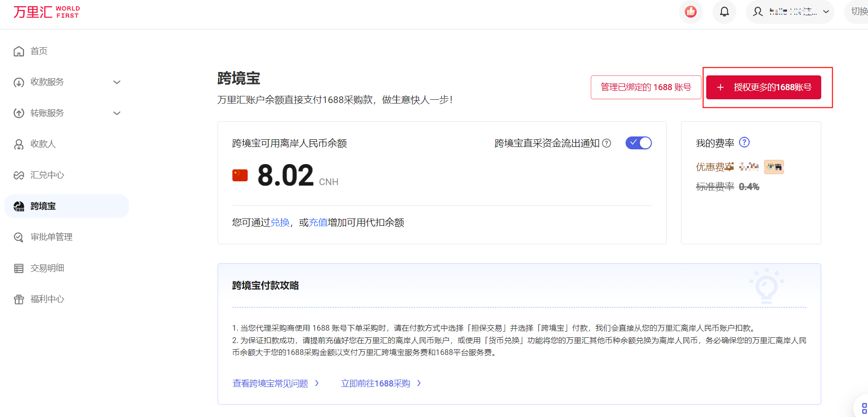Click the 汇兑中心 exchange icon
868x417 pixels.
[x=19, y=175]
